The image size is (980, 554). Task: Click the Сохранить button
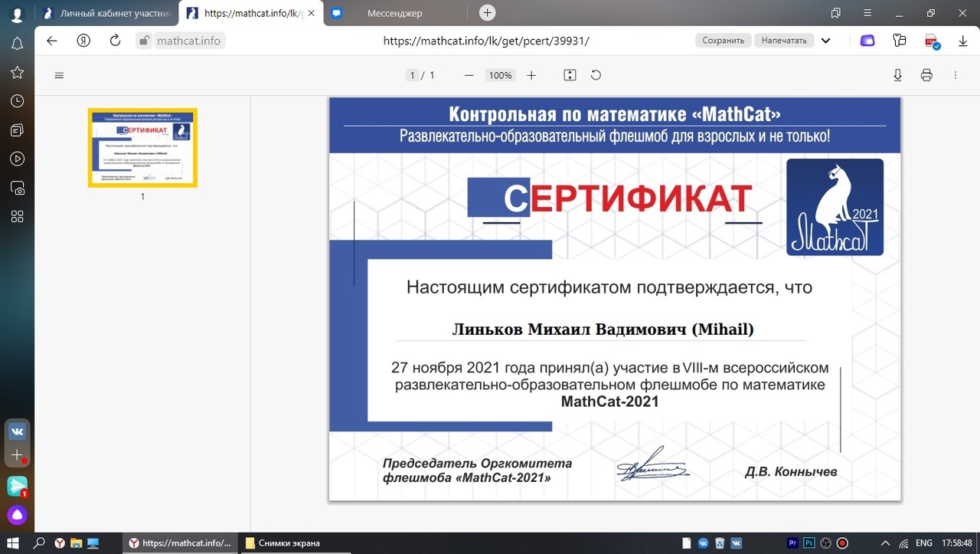[724, 41]
